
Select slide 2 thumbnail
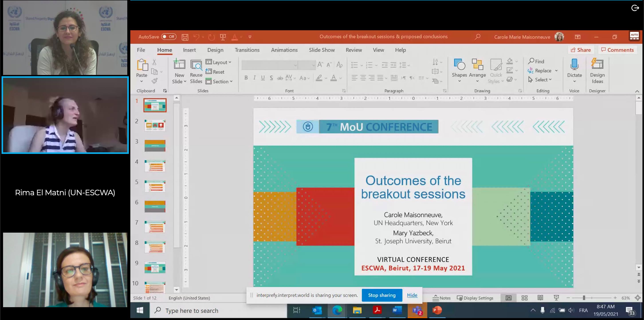point(155,126)
